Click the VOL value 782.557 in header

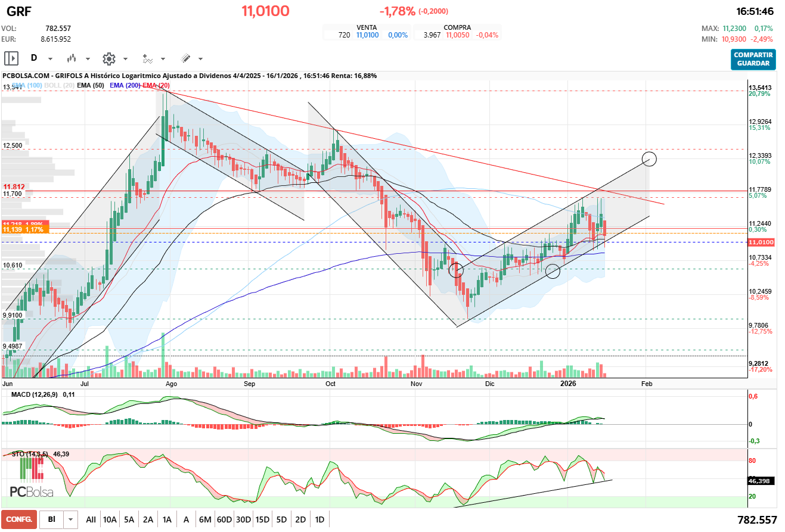pos(58,28)
